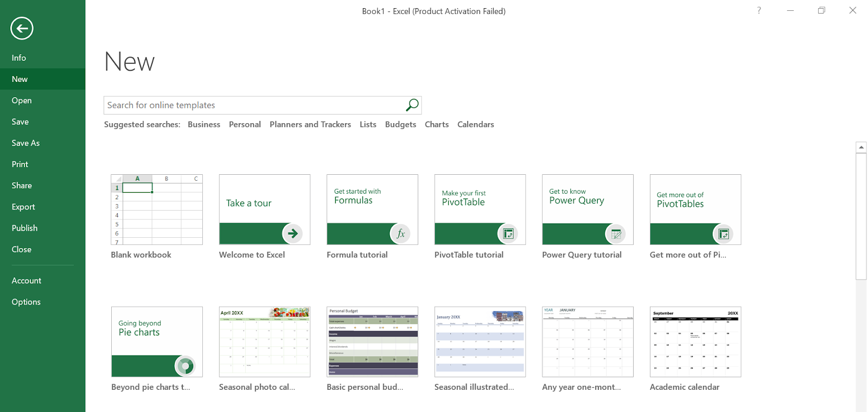Select the Blank workbook thumbnail

[x=157, y=210]
